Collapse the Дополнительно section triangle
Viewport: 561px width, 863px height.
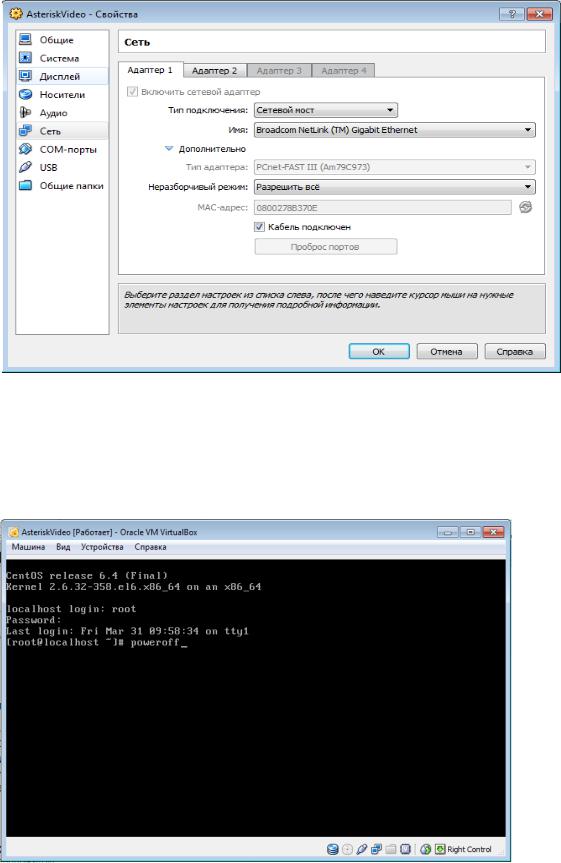coord(169,149)
